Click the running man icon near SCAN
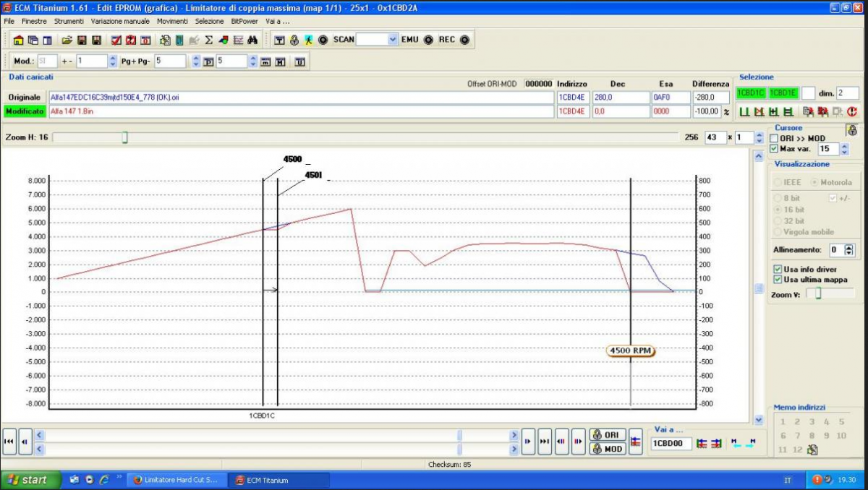 pos(309,40)
